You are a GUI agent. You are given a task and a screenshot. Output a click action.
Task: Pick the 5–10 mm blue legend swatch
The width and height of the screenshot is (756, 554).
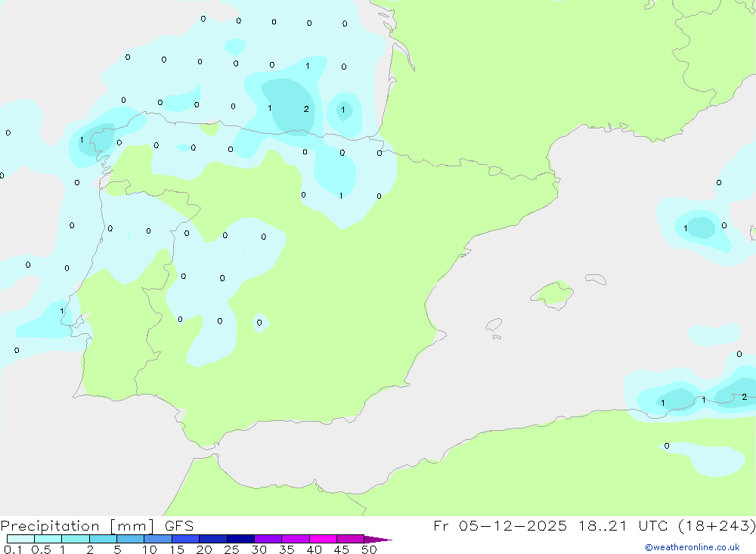pyautogui.click(x=131, y=539)
